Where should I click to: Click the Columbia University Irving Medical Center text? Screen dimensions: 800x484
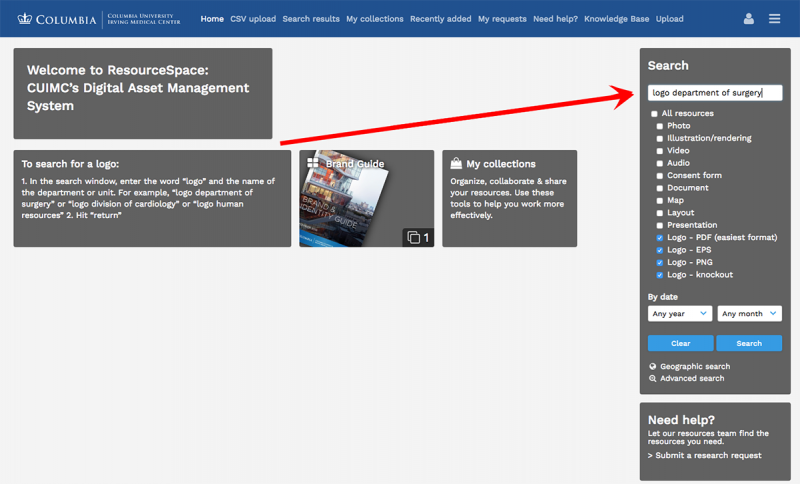tap(143, 19)
